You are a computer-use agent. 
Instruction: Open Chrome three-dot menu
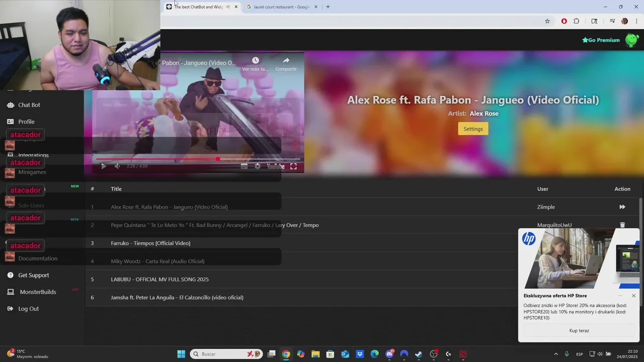coord(637,21)
